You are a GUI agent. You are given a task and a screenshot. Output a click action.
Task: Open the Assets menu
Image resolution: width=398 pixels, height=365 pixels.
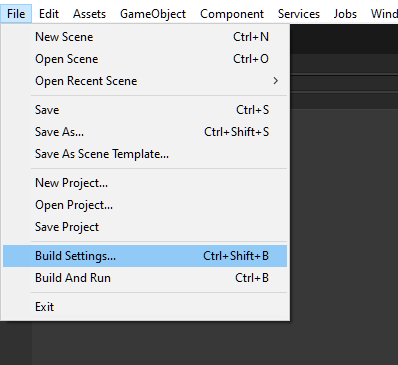pyautogui.click(x=89, y=14)
